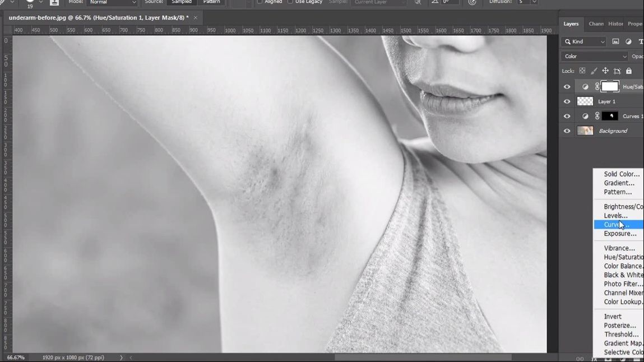This screenshot has width=644, height=362.
Task: Hide the Curves 1 adjustment layer
Action: (x=567, y=116)
